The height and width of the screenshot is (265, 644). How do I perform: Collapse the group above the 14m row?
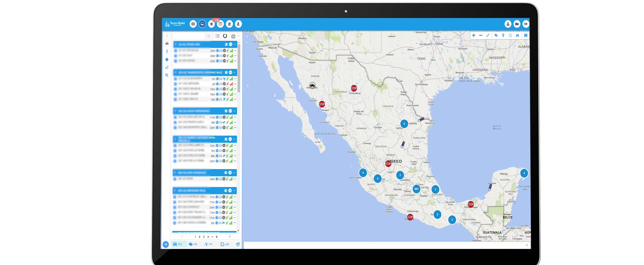pos(234,172)
